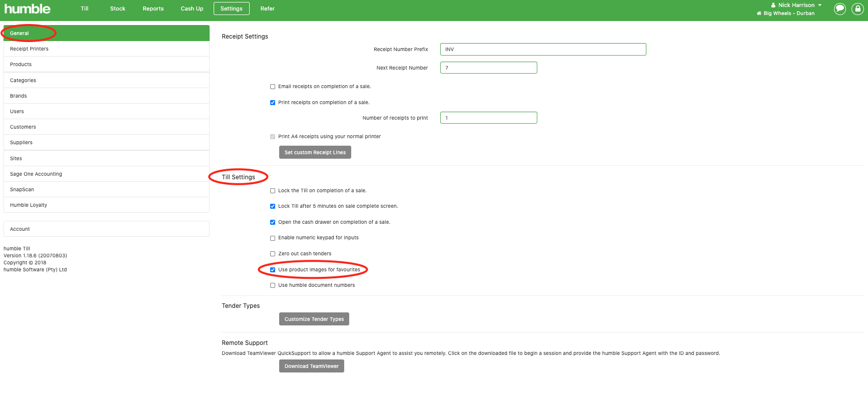Open the Reports menu
868x393 pixels.
153,9
